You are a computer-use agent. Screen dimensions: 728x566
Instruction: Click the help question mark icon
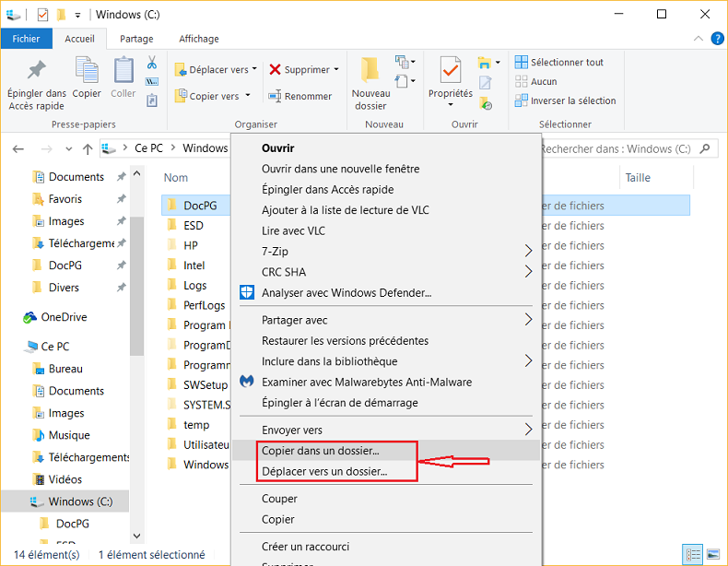coord(717,39)
